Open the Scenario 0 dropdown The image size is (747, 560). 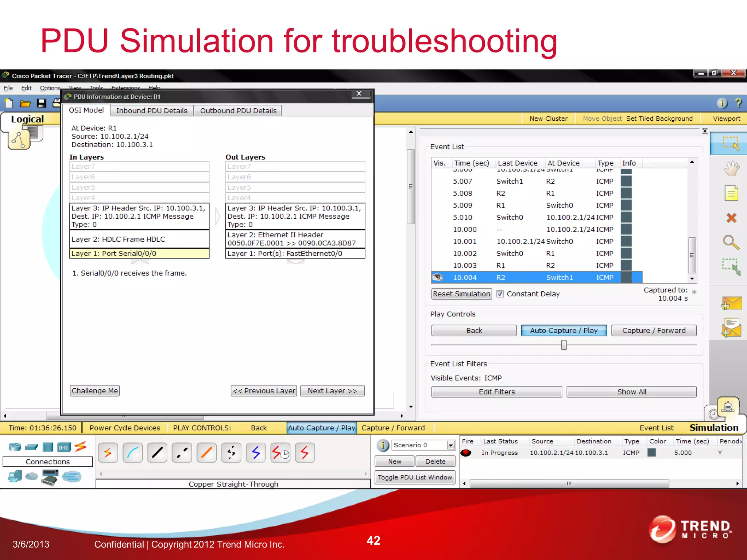click(451, 445)
